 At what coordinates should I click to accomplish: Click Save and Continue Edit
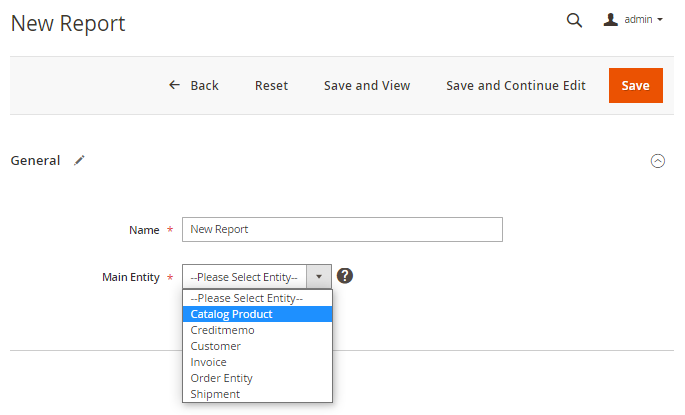pyautogui.click(x=516, y=85)
